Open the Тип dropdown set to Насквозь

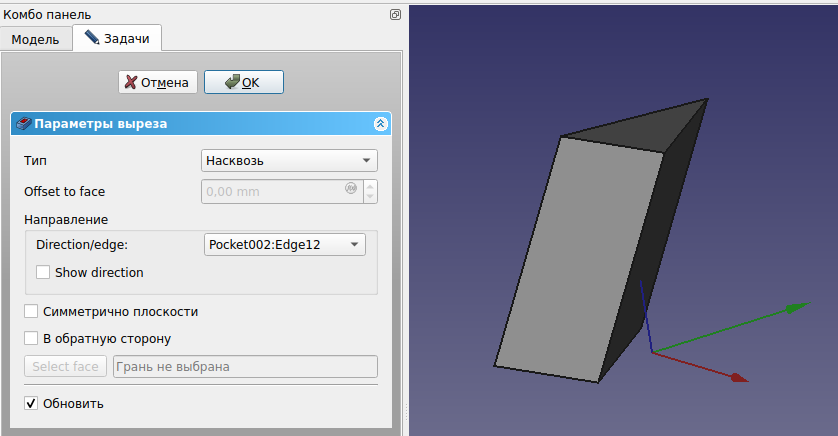tap(289, 160)
